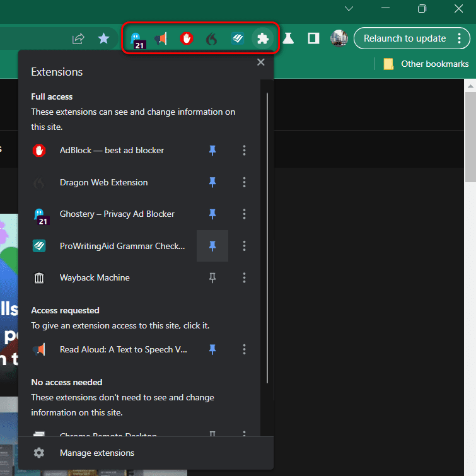Click the ProWritingAid list icon
The width and height of the screenshot is (476, 476).
point(39,246)
